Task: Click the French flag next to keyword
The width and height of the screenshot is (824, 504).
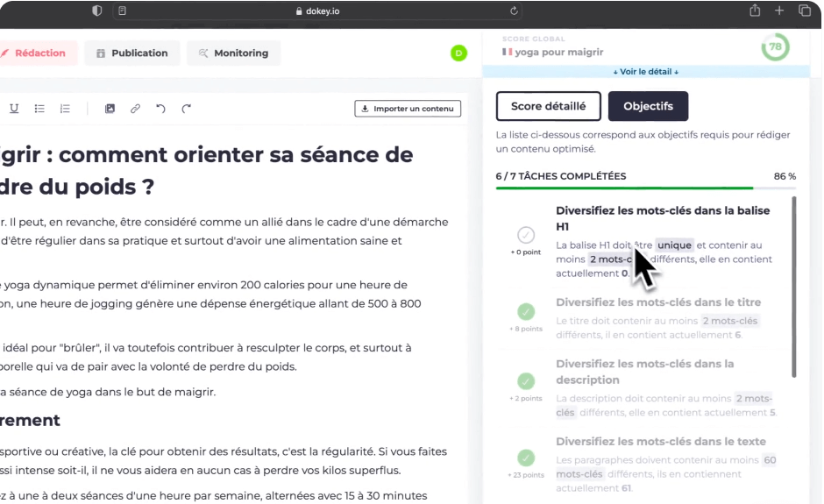Action: click(507, 52)
